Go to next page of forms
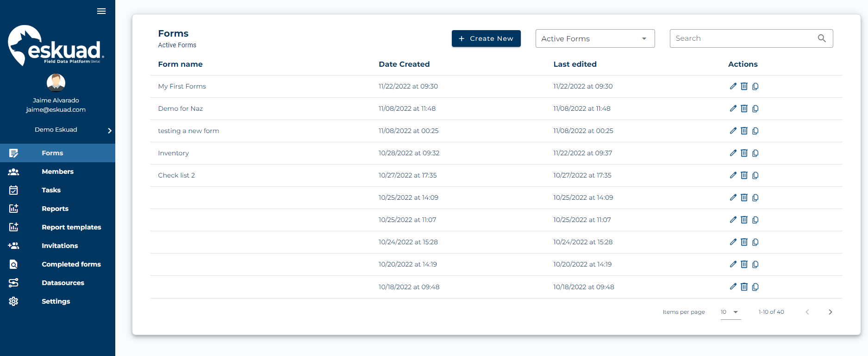 pos(830,312)
